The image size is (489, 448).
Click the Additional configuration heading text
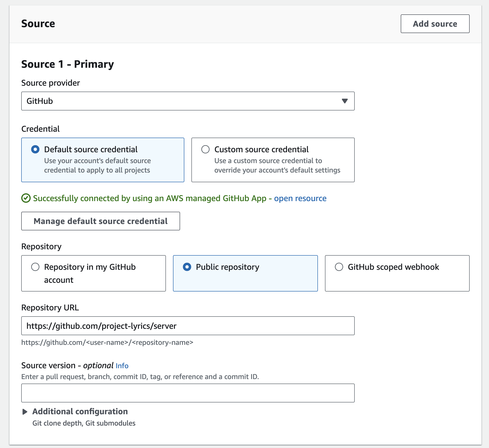[x=80, y=411]
